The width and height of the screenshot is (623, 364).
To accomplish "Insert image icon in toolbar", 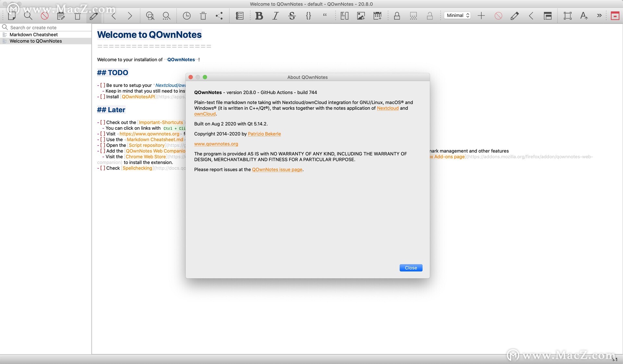I will coord(361,16).
